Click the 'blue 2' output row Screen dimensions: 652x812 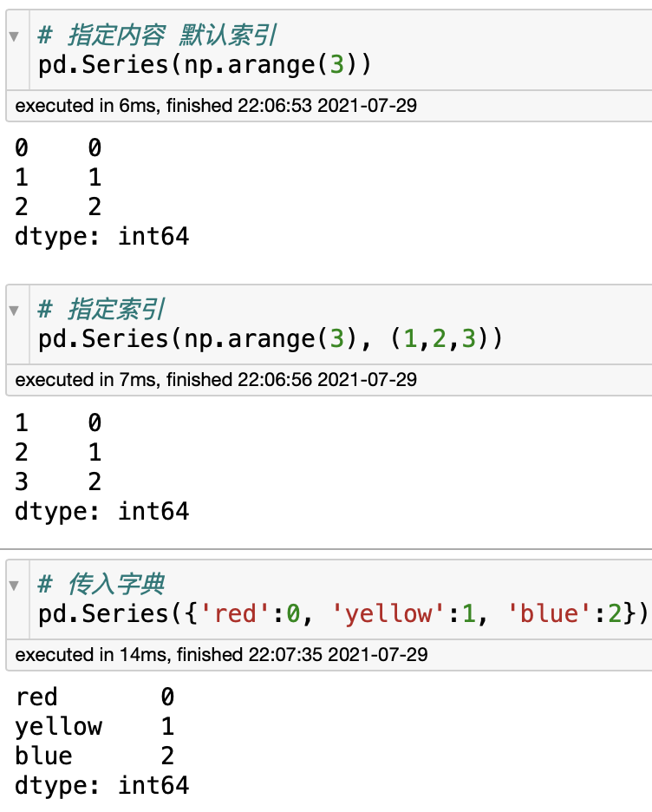[95, 756]
